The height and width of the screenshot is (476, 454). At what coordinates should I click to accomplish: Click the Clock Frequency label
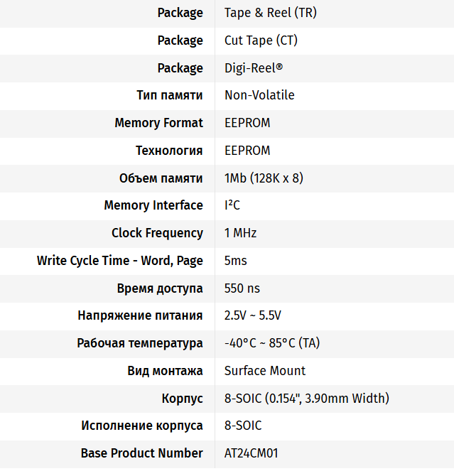tap(157, 233)
